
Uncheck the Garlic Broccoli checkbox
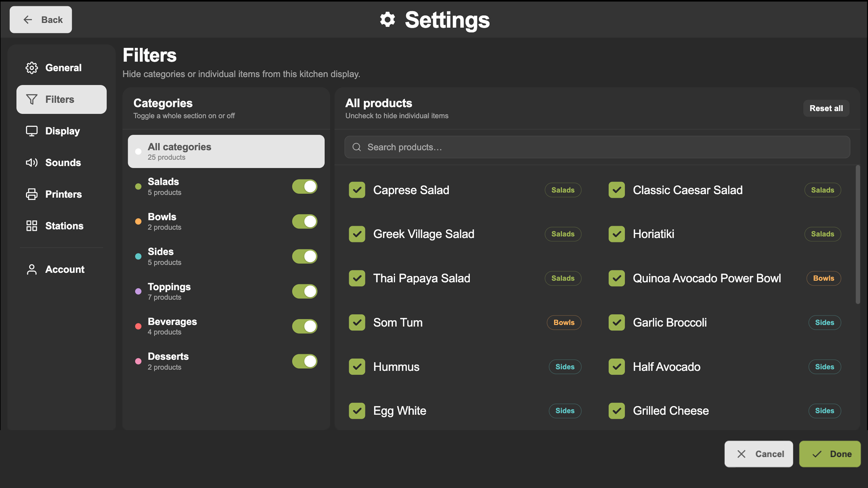pyautogui.click(x=617, y=323)
